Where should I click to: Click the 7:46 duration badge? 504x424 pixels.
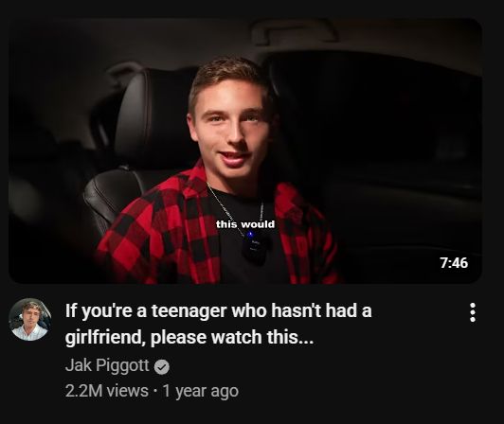[x=454, y=263]
